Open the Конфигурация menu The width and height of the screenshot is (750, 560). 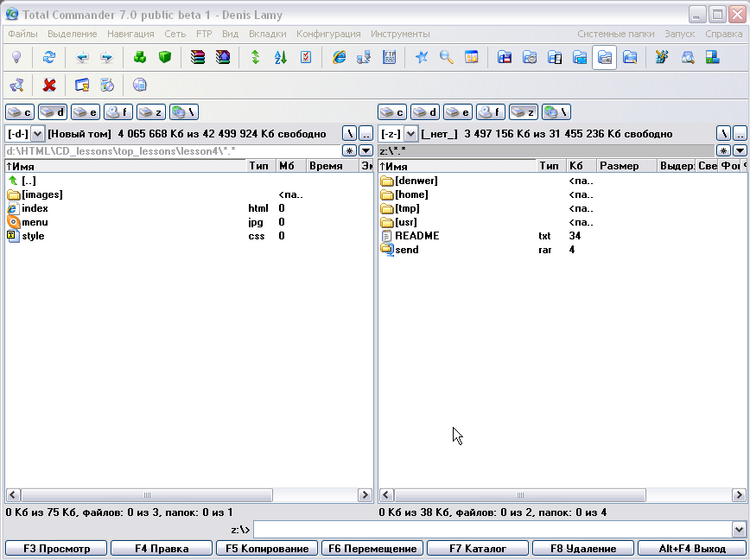(328, 34)
